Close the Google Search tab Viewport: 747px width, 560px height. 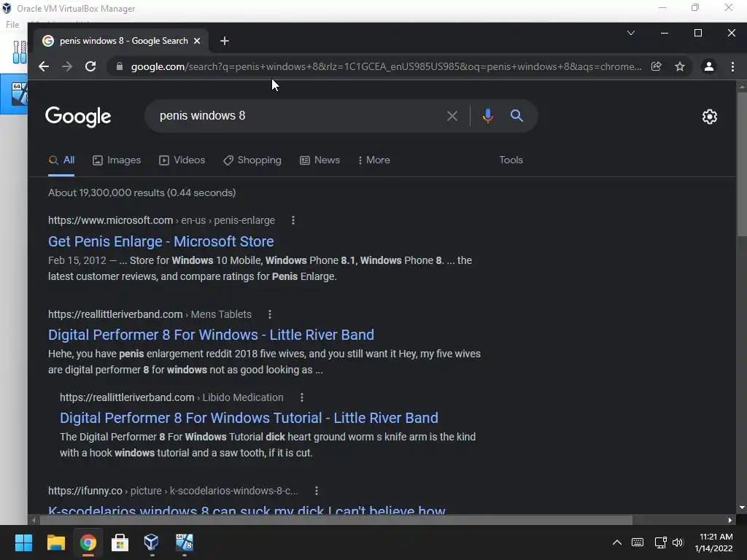197,41
